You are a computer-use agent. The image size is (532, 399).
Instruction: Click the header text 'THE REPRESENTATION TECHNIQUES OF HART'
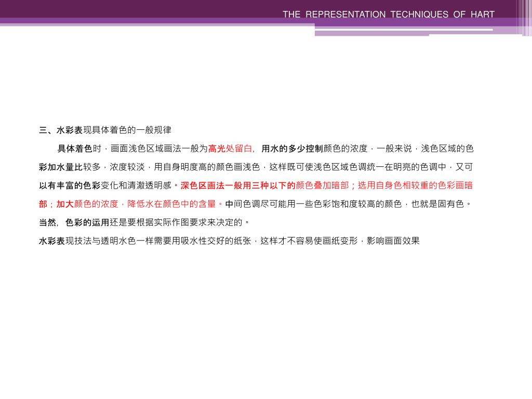point(389,14)
